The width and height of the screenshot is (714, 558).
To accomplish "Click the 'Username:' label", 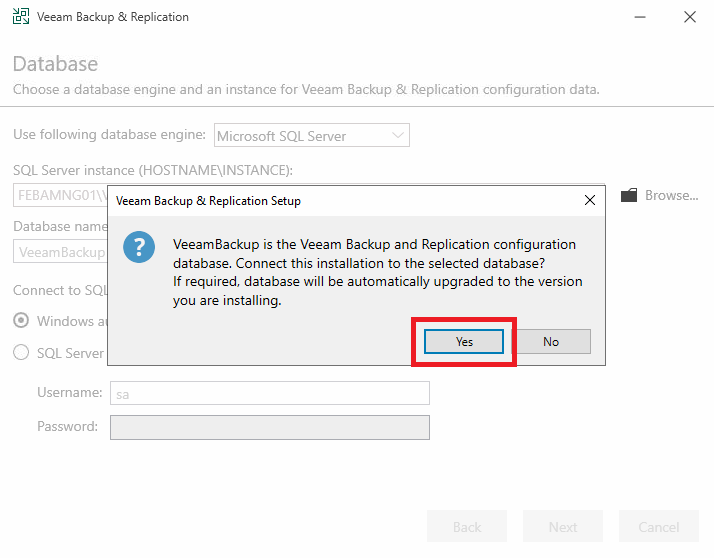I will 70,392.
